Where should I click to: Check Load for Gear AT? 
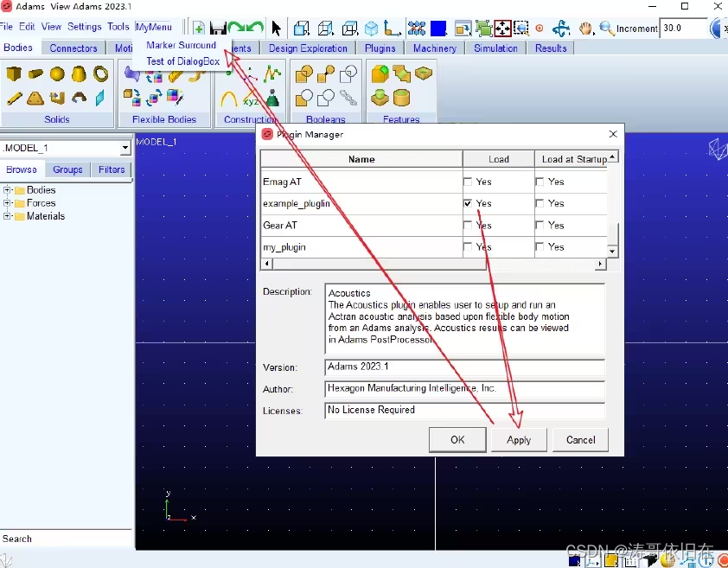(468, 226)
